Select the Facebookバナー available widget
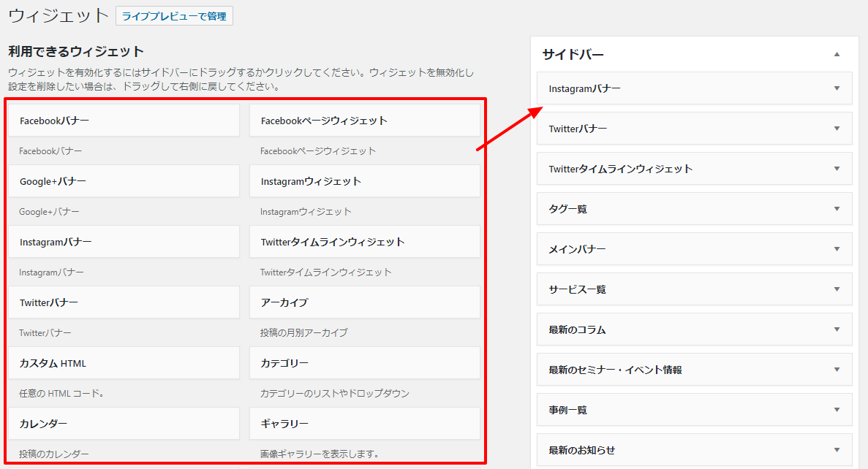 coord(124,121)
